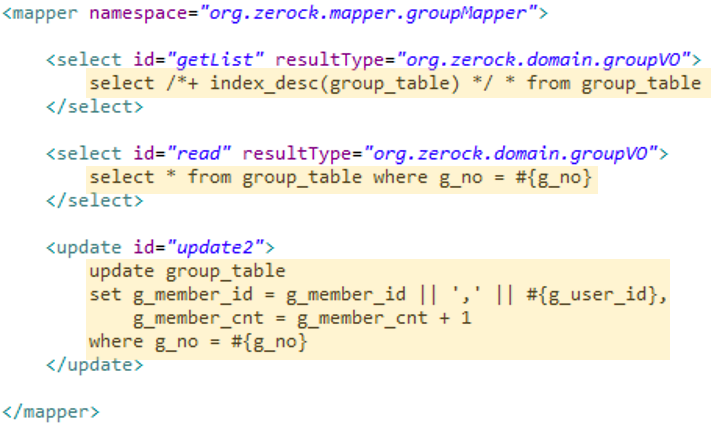Click the line "where g_no = #{g_no}" in update
This screenshot has height=427, width=711.
coord(198,342)
